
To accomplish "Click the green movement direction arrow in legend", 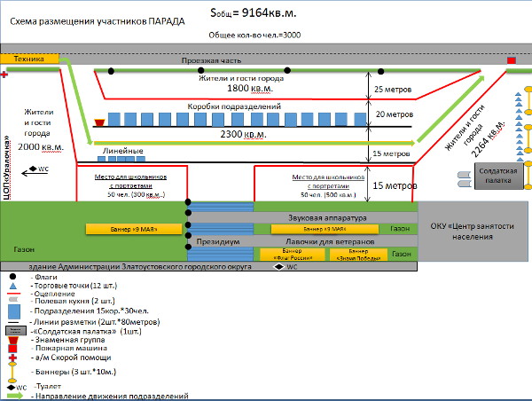I will 14,394.
